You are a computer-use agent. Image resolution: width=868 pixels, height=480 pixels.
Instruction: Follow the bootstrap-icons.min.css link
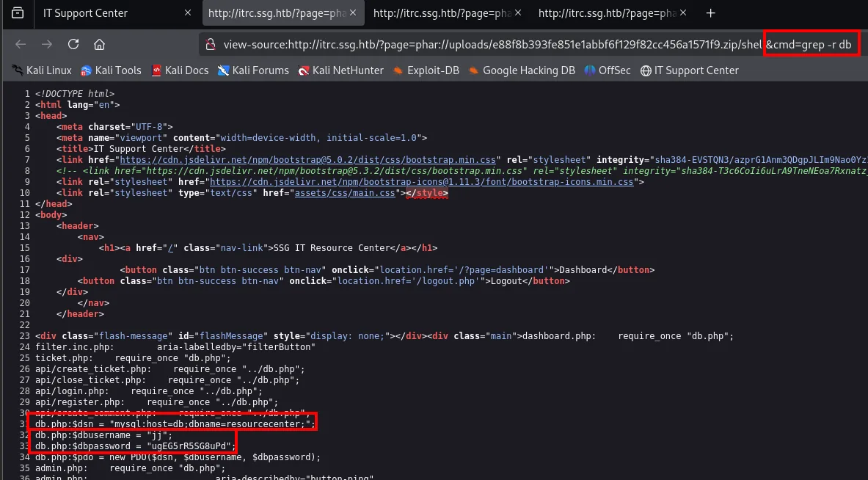coord(422,181)
